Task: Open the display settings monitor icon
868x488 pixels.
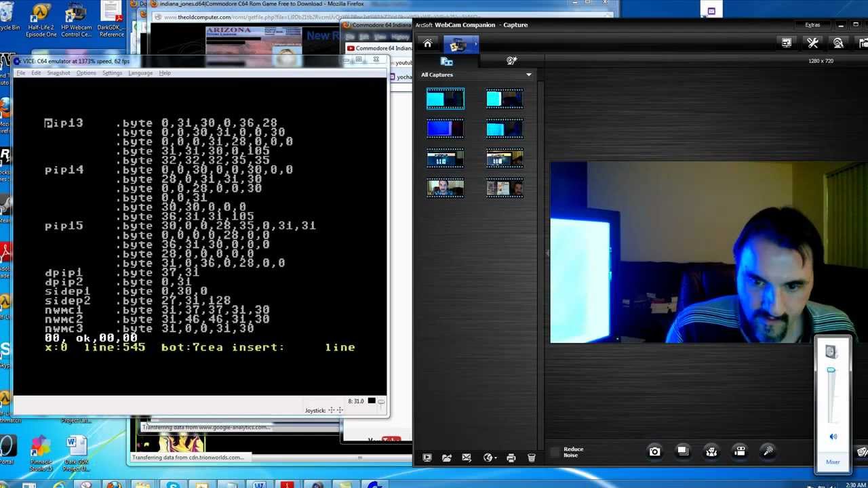Action: tap(787, 43)
